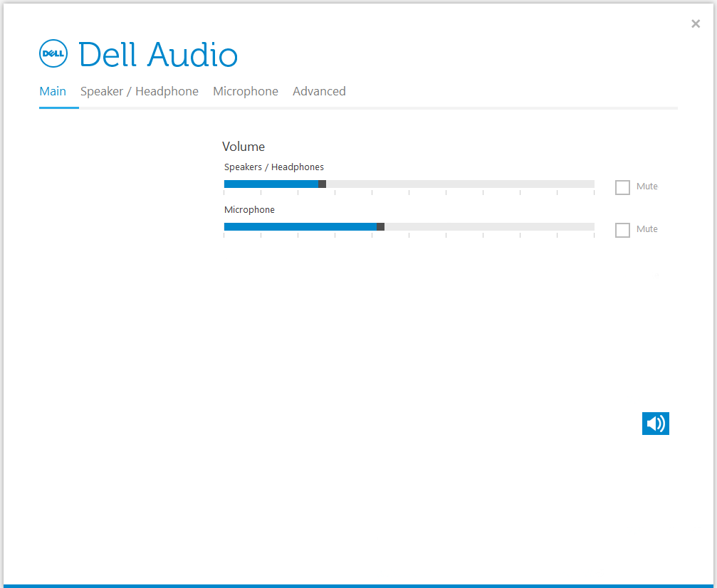The image size is (717, 588).
Task: Open the Microphone tab
Action: tap(246, 91)
